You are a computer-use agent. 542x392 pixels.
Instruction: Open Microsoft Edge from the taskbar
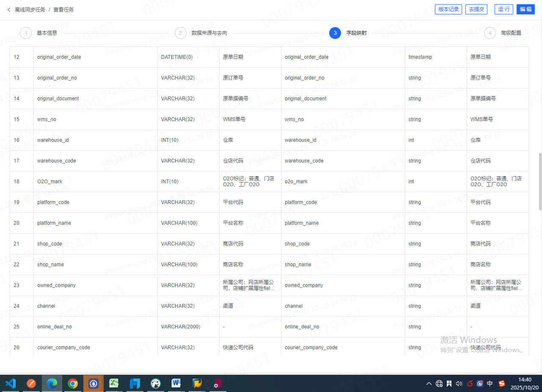(x=52, y=384)
